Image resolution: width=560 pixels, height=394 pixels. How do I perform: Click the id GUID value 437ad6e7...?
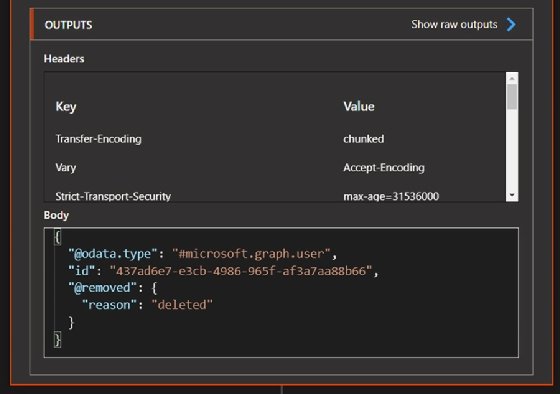tap(241, 271)
